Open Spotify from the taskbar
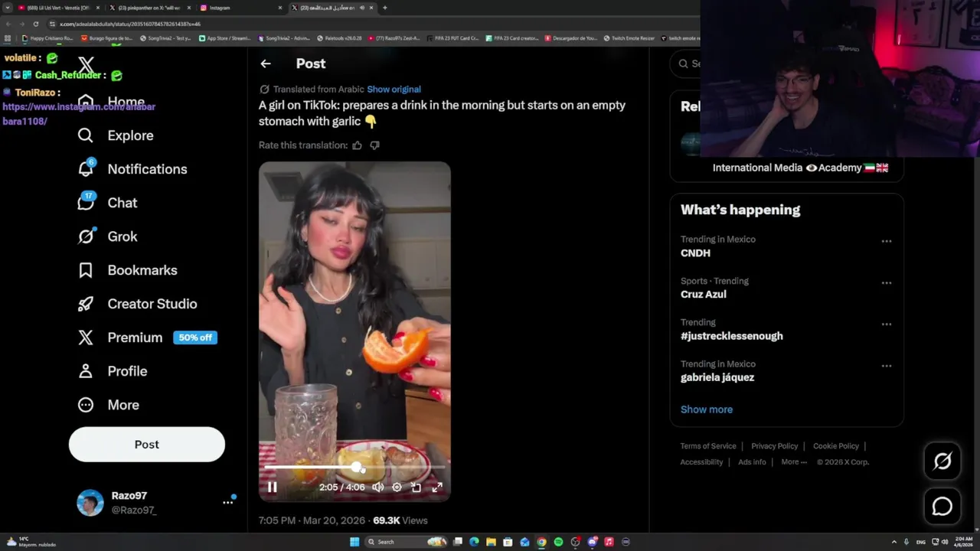 tap(558, 542)
